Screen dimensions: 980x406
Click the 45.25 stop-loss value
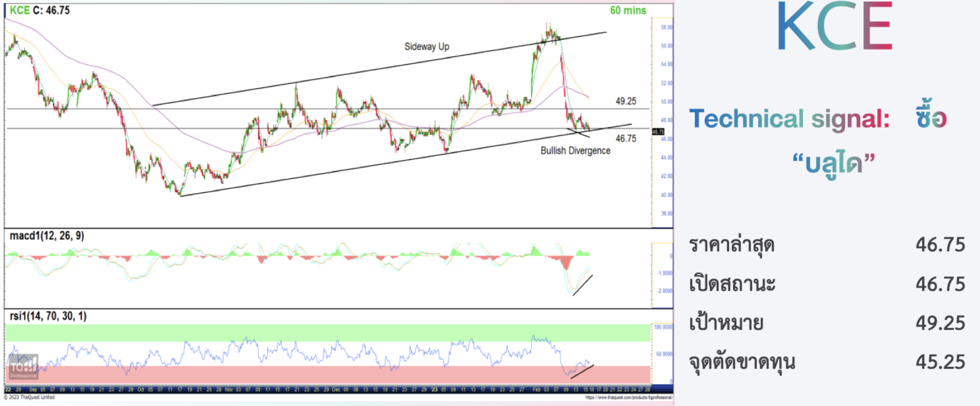pyautogui.click(x=941, y=362)
